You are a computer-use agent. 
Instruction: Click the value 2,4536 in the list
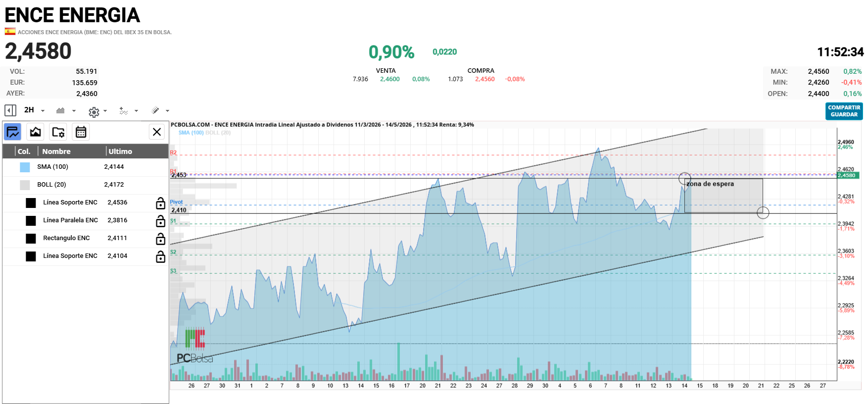tap(117, 202)
